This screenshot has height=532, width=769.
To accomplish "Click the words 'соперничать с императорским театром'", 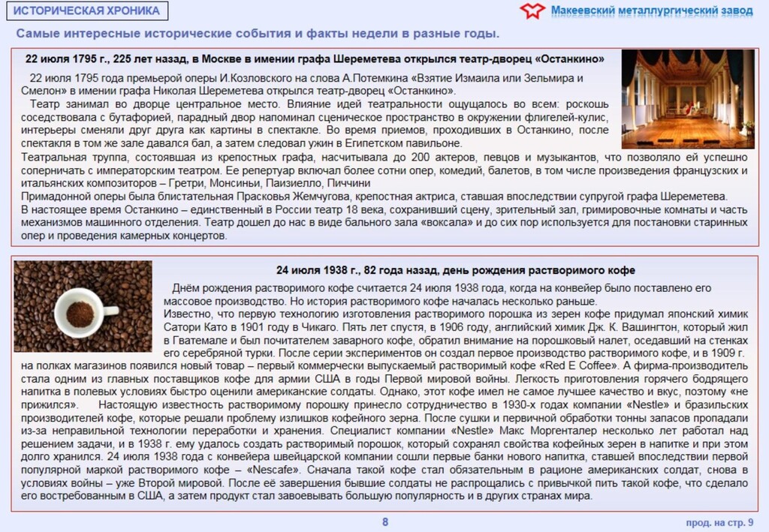I will click(120, 170).
